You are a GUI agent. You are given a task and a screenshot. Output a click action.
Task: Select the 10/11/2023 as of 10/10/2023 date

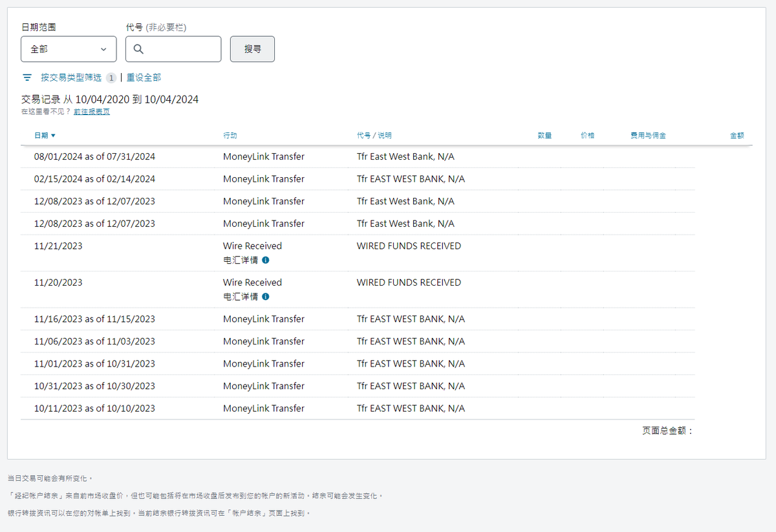(x=94, y=409)
